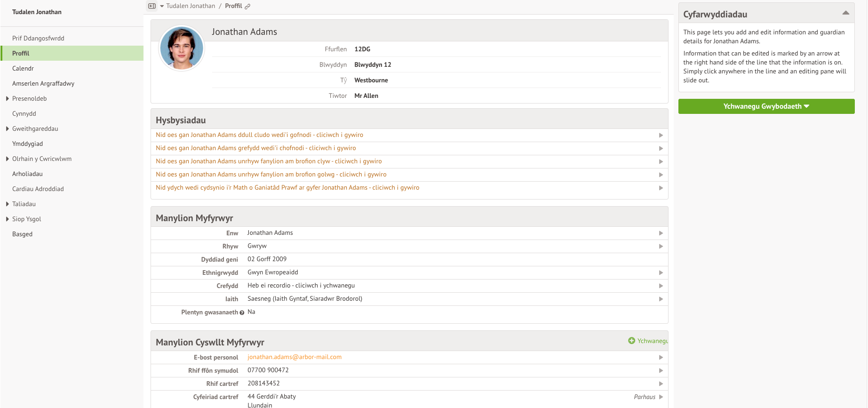Select Cardiau Adroddiad in the sidebar
The image size is (868, 408).
coord(38,189)
